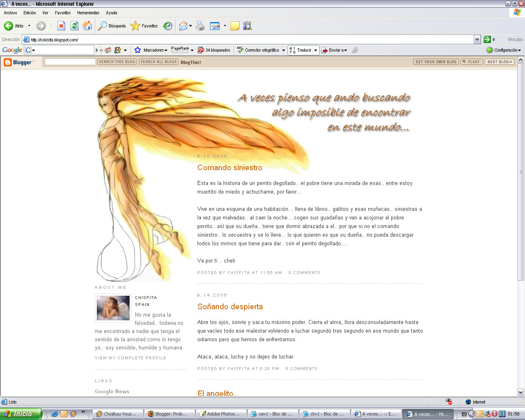Click the FLAG? button
This screenshot has width=525, height=420.
click(472, 62)
